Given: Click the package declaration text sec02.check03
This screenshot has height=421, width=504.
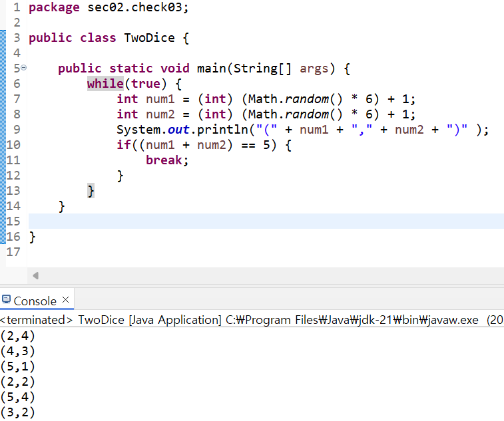Looking at the screenshot, I should (x=134, y=7).
